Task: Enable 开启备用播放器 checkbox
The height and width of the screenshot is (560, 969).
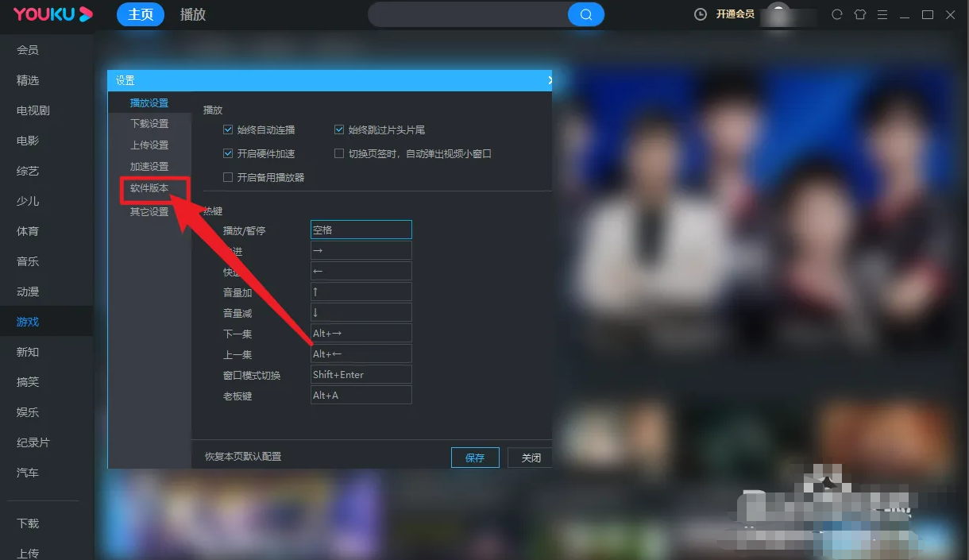Action: (229, 177)
